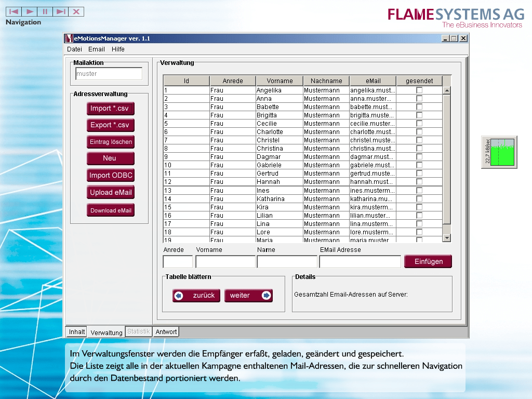
Task: Select the Statistik tab
Action: click(x=138, y=331)
